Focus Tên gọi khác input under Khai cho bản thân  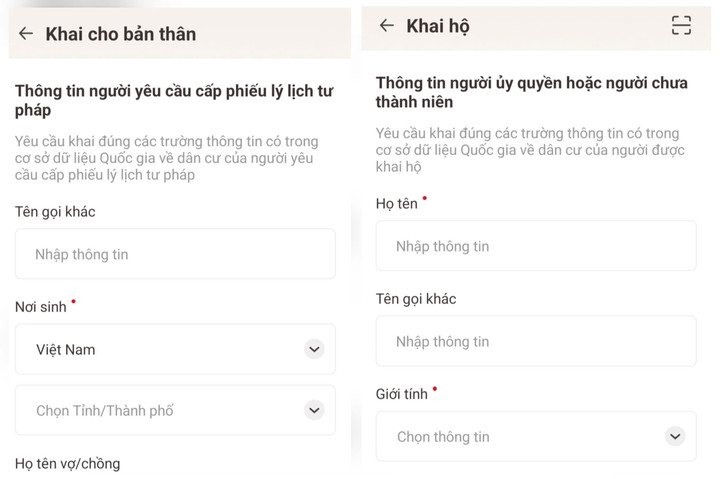point(175,254)
